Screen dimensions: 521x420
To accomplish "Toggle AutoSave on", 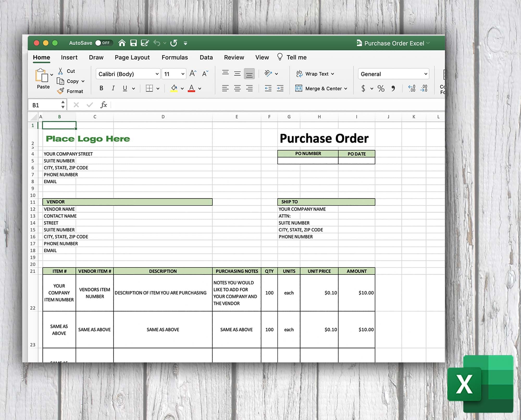I will (x=103, y=43).
